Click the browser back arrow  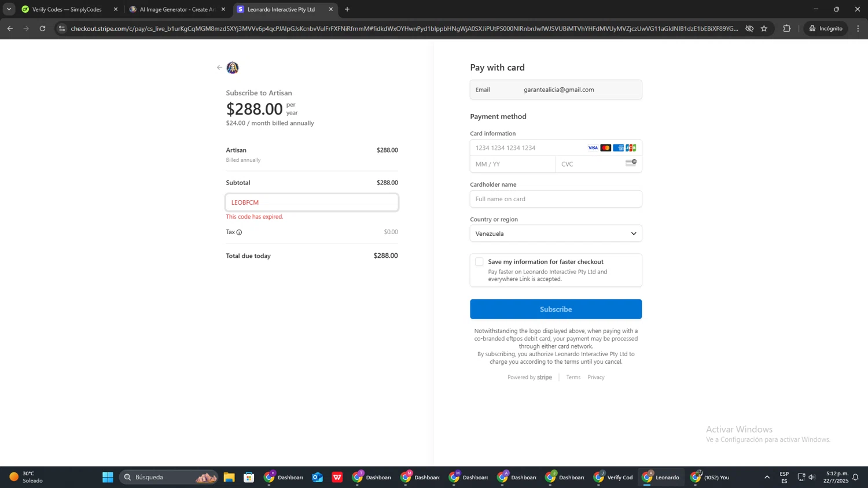pyautogui.click(x=10, y=28)
